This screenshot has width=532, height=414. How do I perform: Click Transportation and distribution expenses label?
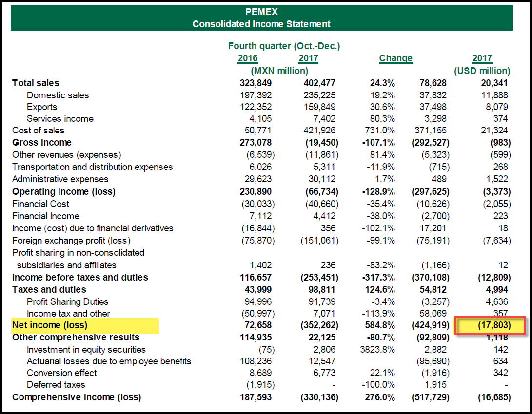pos(92,167)
